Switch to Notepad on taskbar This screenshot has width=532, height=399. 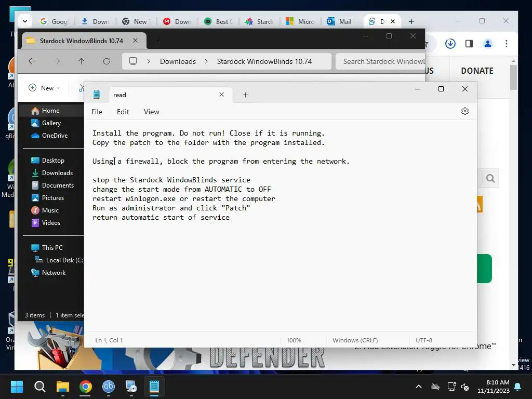pyautogui.click(x=154, y=387)
